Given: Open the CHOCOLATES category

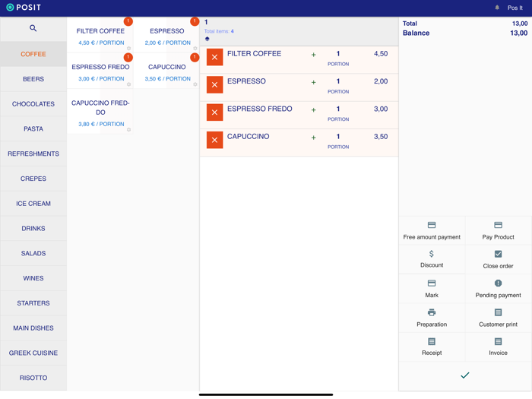Looking at the screenshot, I should [x=33, y=104].
